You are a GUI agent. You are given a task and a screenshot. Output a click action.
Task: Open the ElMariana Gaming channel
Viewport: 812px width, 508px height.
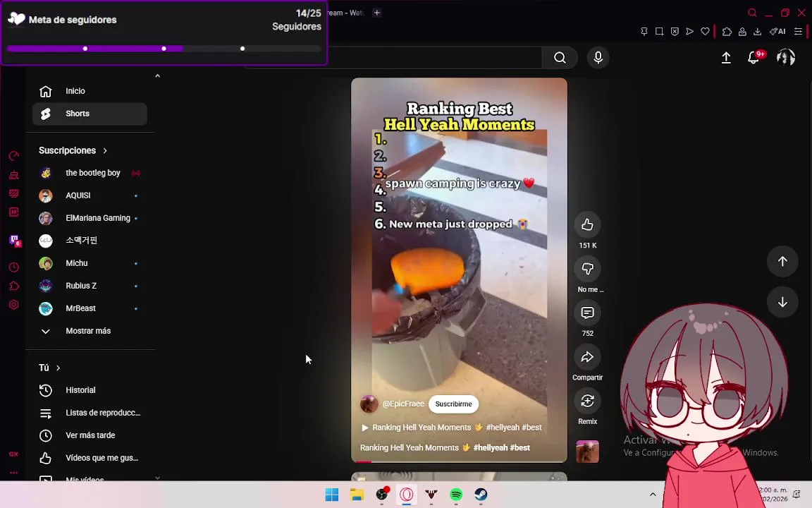(x=90, y=218)
